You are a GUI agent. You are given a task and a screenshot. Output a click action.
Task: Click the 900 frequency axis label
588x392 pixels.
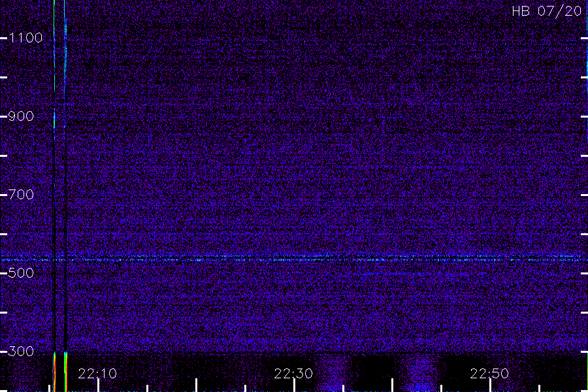click(21, 116)
